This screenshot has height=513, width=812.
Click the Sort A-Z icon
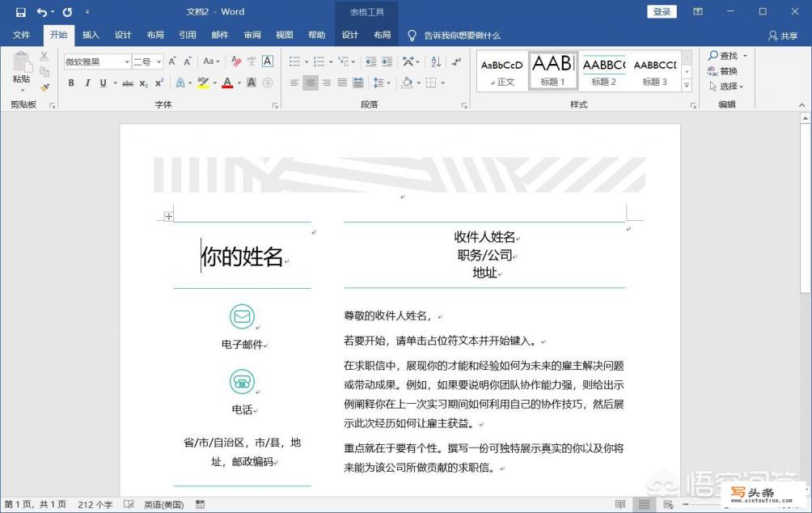click(435, 61)
